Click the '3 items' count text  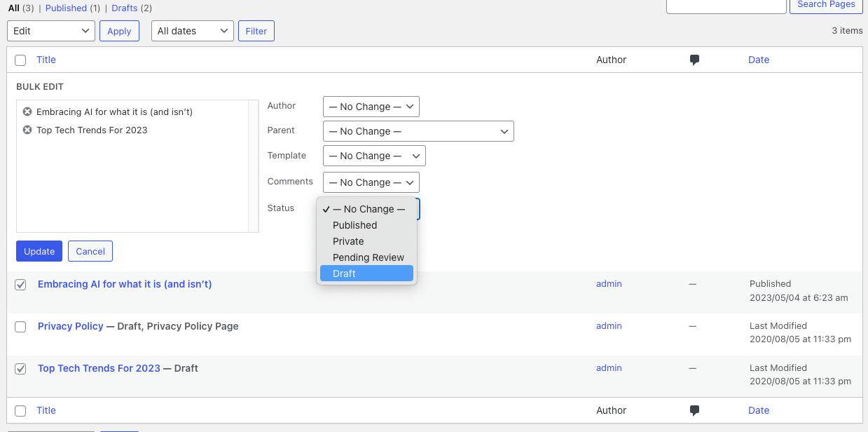click(847, 31)
